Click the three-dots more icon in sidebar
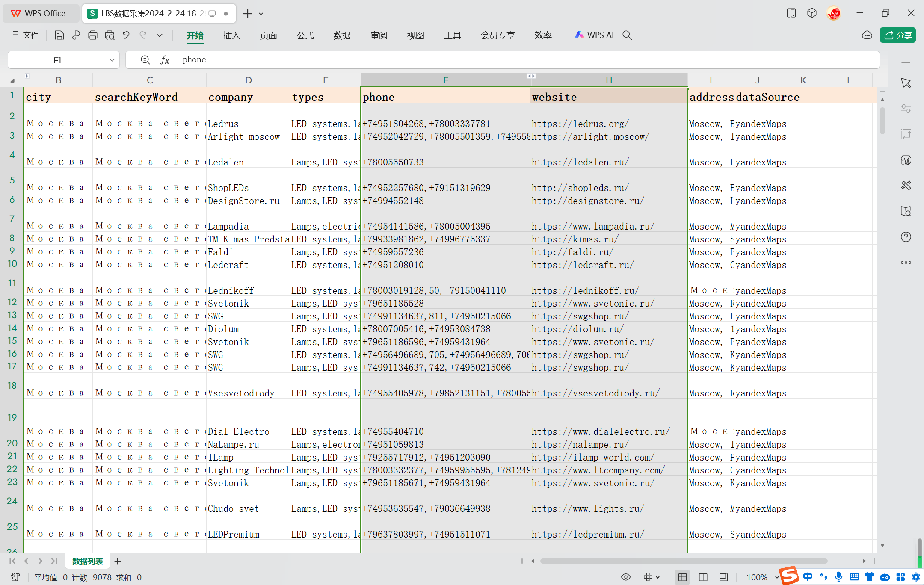The width and height of the screenshot is (924, 585). click(906, 263)
